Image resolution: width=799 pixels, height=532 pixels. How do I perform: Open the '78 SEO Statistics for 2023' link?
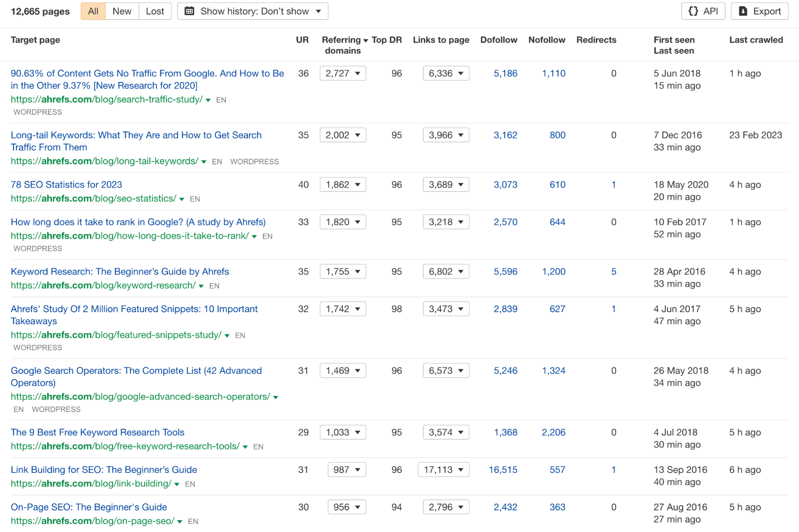[x=66, y=184]
